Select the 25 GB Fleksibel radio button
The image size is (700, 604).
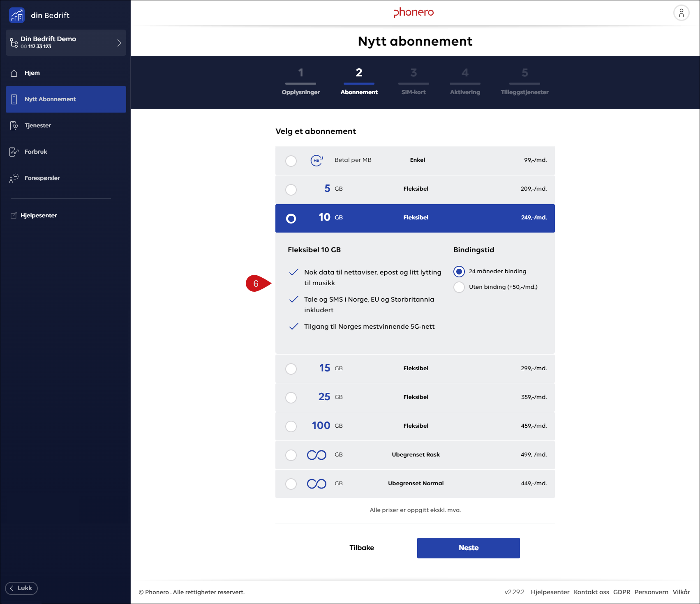point(291,397)
